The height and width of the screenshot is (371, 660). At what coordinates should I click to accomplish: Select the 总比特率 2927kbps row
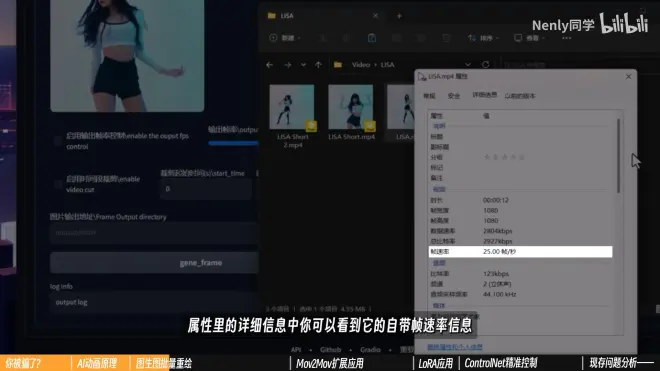point(521,241)
